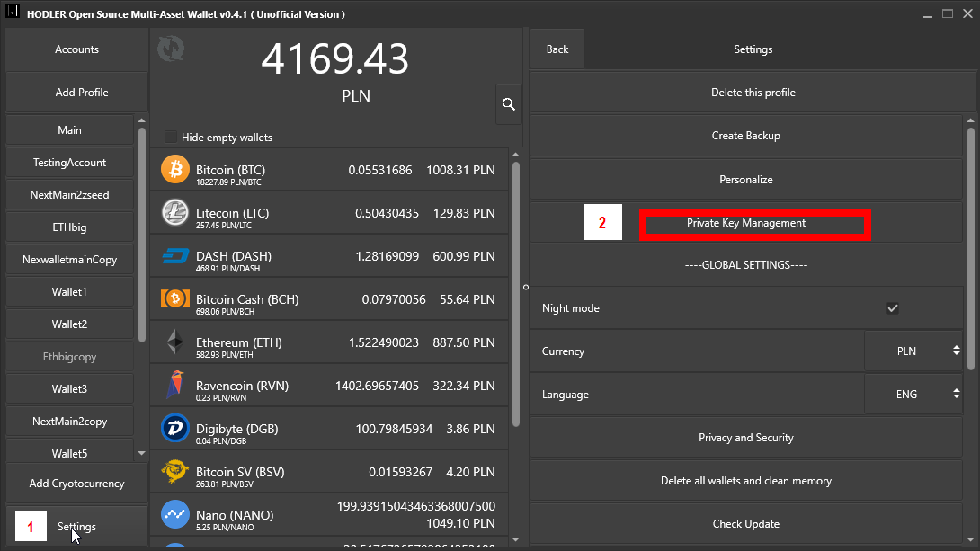The height and width of the screenshot is (551, 980).
Task: Click Check Update
Action: click(745, 523)
